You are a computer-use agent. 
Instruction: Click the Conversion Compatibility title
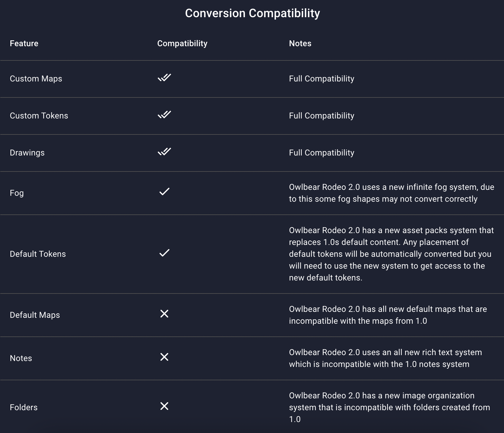click(x=252, y=13)
